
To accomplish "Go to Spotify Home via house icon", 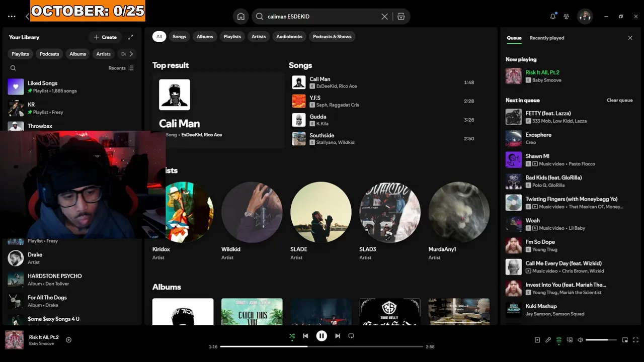I will (241, 17).
